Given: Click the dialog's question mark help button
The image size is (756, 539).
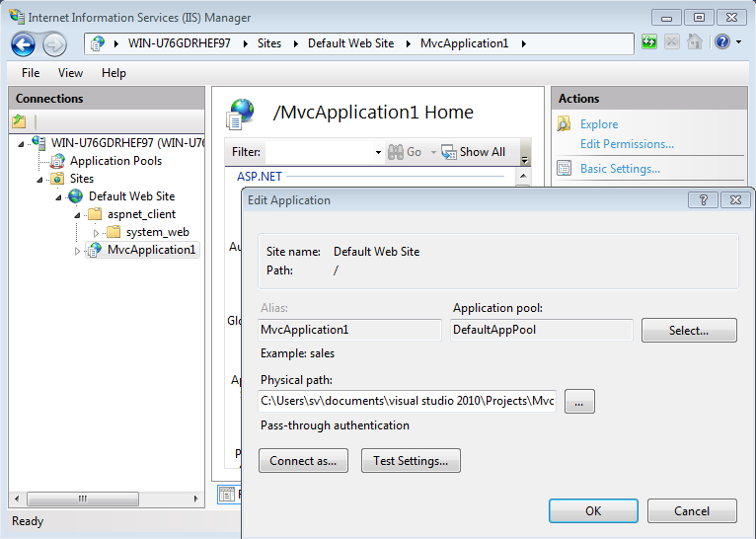Looking at the screenshot, I should [703, 200].
